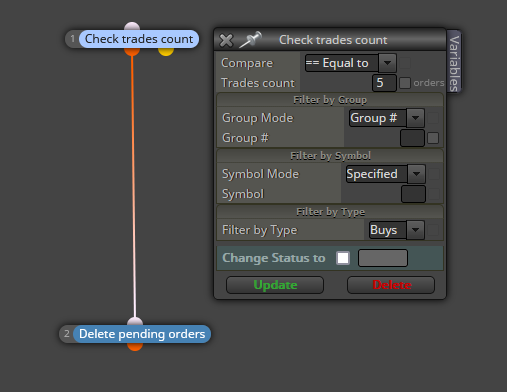Expand the Group Mode dropdown arrow
The height and width of the screenshot is (392, 507).
point(415,118)
